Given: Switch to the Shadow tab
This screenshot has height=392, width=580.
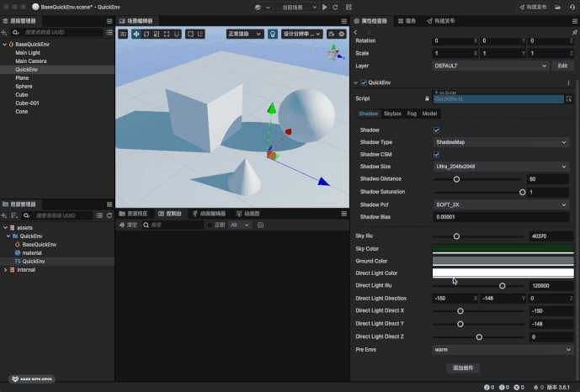Looking at the screenshot, I should pos(369,114).
